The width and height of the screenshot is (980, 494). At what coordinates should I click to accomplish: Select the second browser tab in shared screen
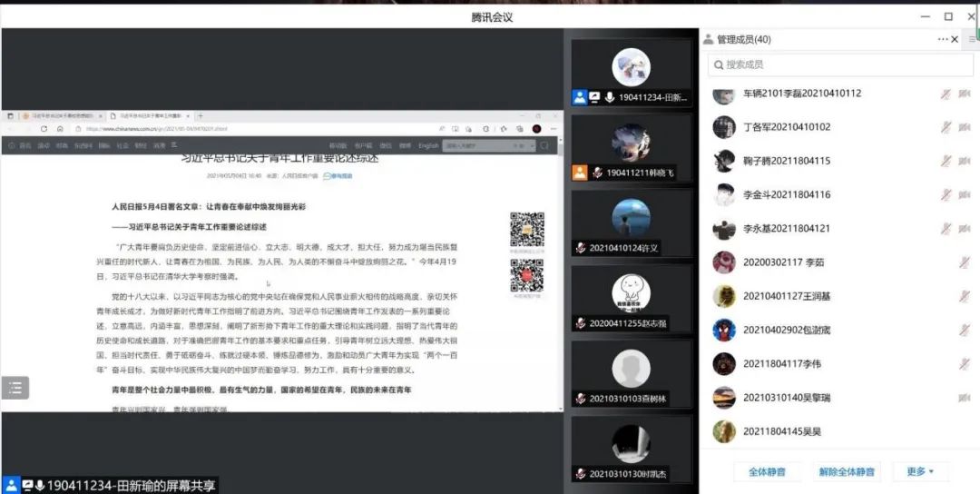(145, 116)
